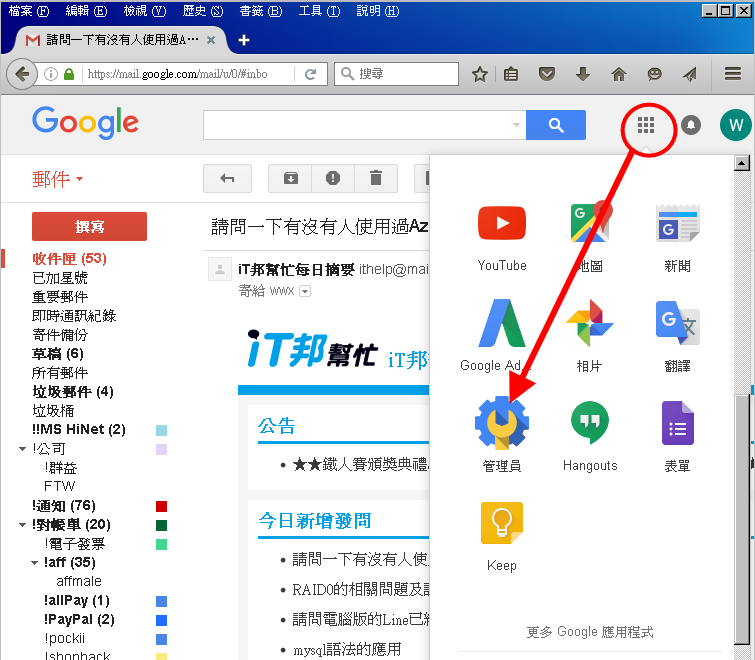The width and height of the screenshot is (755, 660).
Task: Open the 工具 (T) menu
Action: click(x=319, y=11)
